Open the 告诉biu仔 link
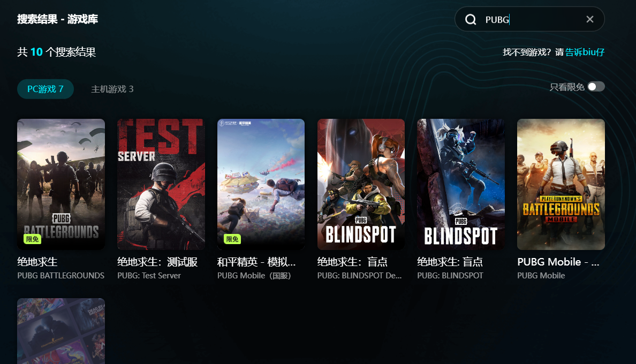The image size is (636, 364). click(x=585, y=52)
